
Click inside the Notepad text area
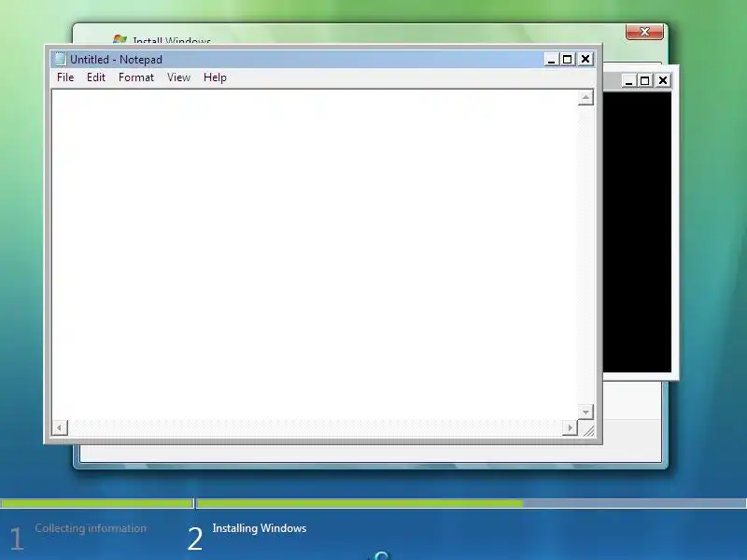click(x=315, y=255)
